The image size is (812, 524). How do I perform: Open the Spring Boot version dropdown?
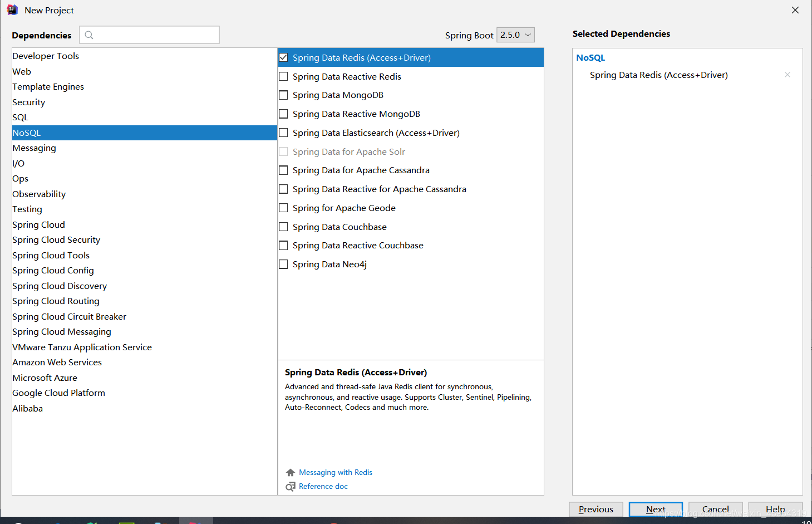[515, 35]
